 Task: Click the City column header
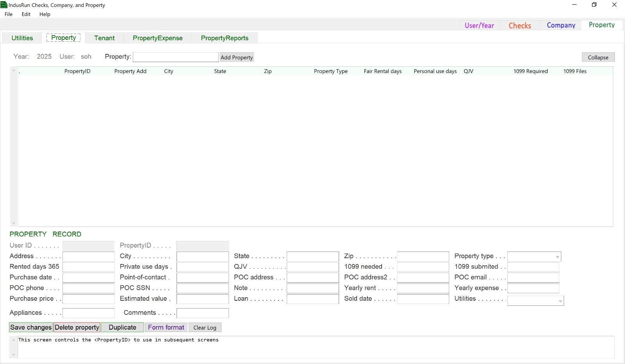click(x=169, y=71)
